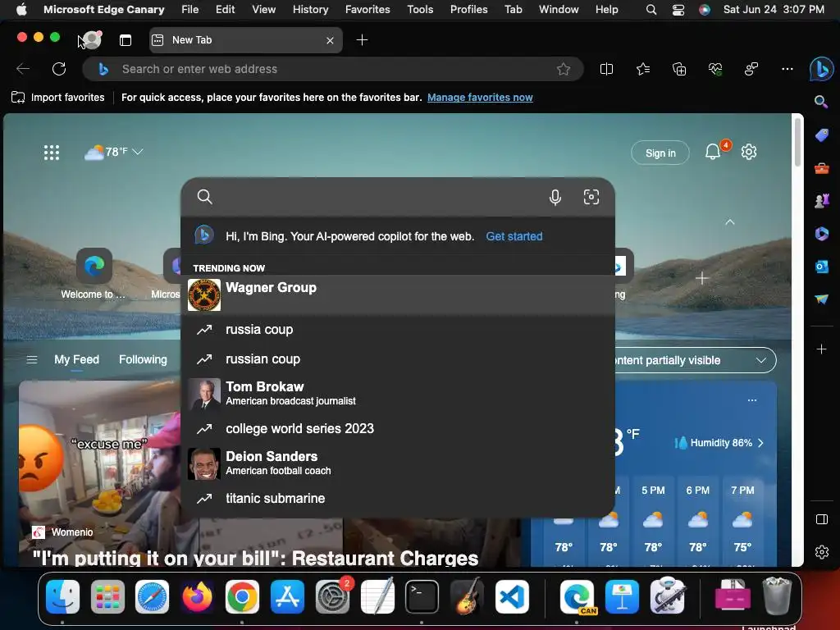The width and height of the screenshot is (840, 630).
Task: Open page settings gear icon
Action: coord(748,152)
